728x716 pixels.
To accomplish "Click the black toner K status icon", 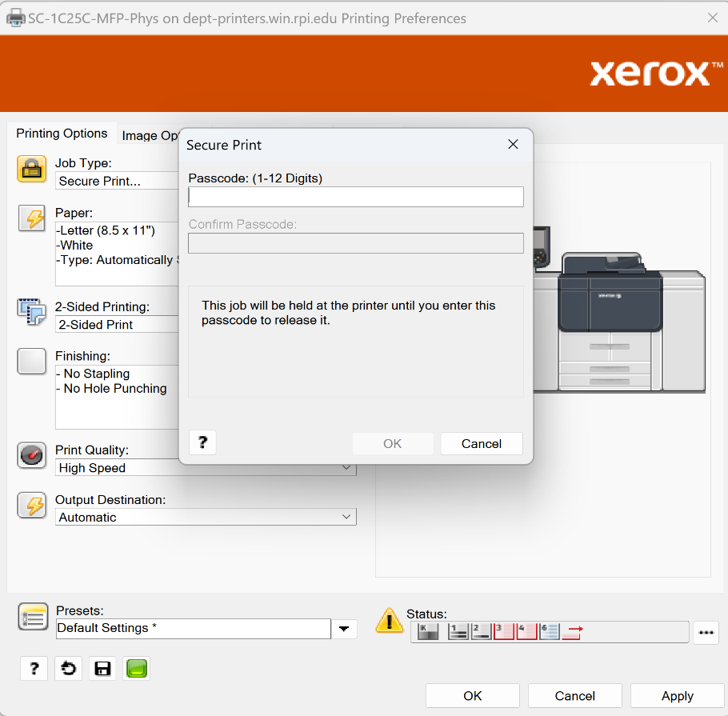I will point(428,631).
